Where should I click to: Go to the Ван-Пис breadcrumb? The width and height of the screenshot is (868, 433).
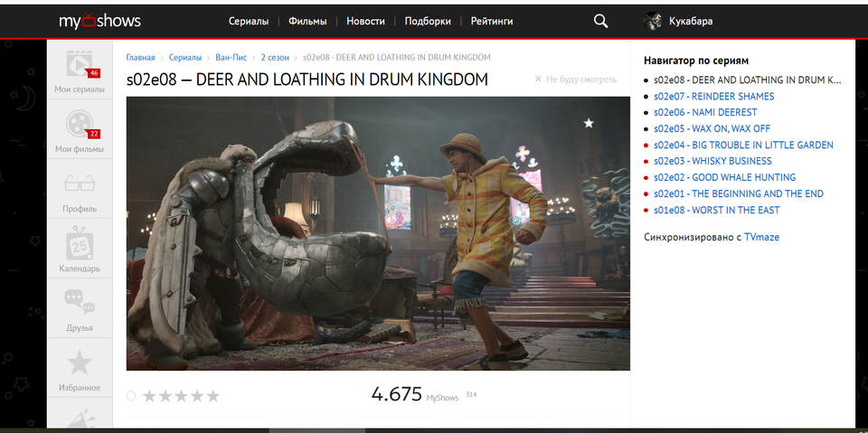point(231,57)
